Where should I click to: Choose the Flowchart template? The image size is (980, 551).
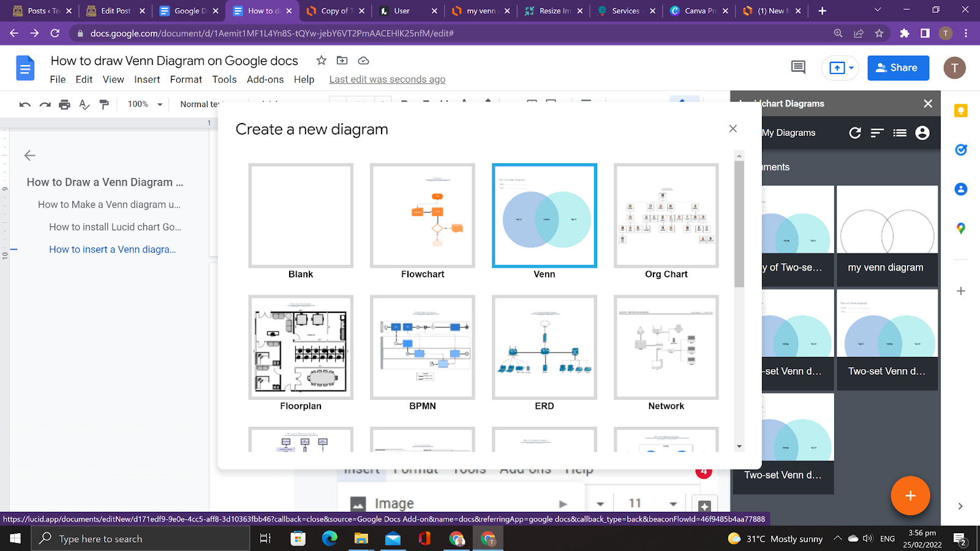[423, 216]
